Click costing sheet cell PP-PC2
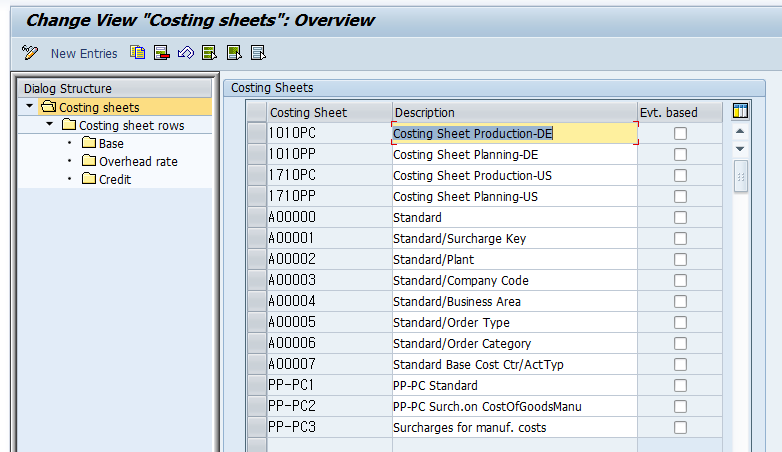The width and height of the screenshot is (782, 452). [x=330, y=406]
